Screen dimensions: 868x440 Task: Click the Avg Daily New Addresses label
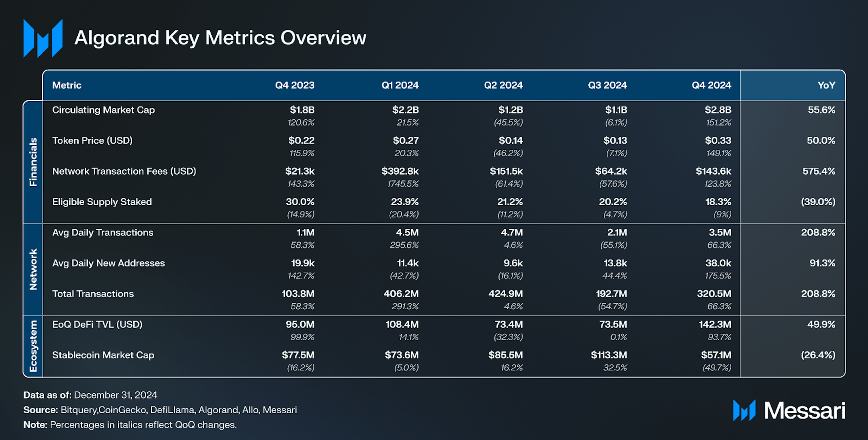[x=108, y=263]
